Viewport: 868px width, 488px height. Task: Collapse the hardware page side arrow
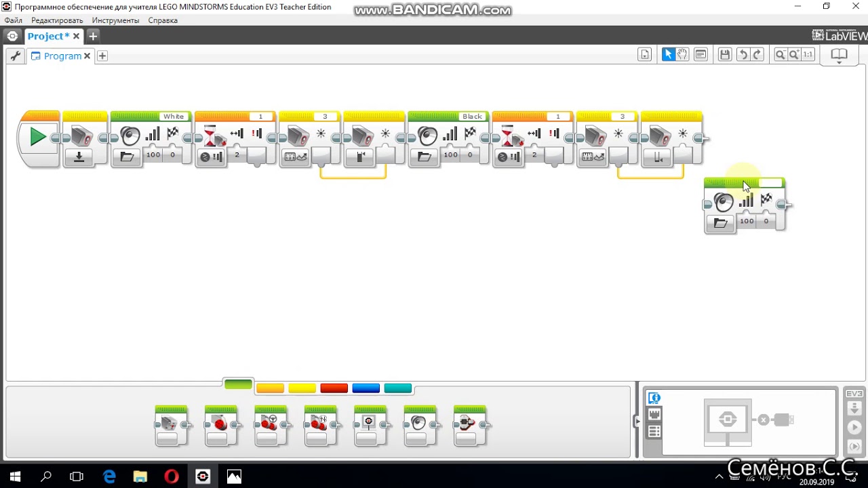click(x=637, y=421)
